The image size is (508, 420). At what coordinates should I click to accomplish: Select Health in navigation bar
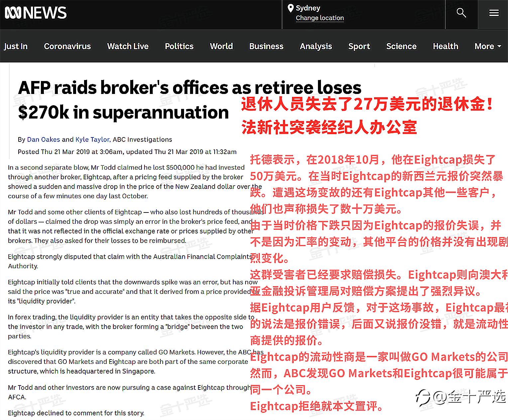[x=446, y=46]
